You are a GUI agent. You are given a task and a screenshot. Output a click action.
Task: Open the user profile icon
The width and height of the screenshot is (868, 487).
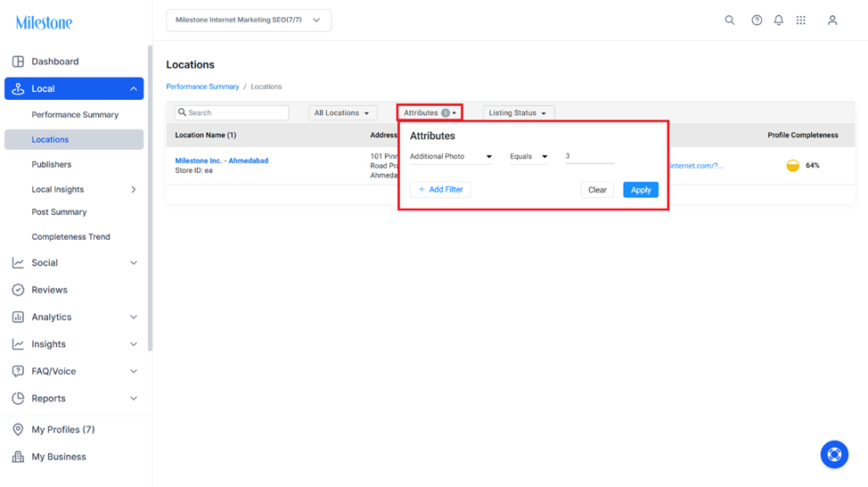(x=832, y=20)
